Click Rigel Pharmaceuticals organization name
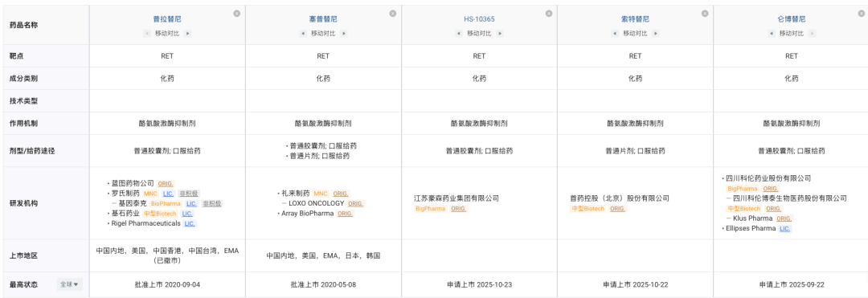The image size is (868, 298). (x=145, y=223)
